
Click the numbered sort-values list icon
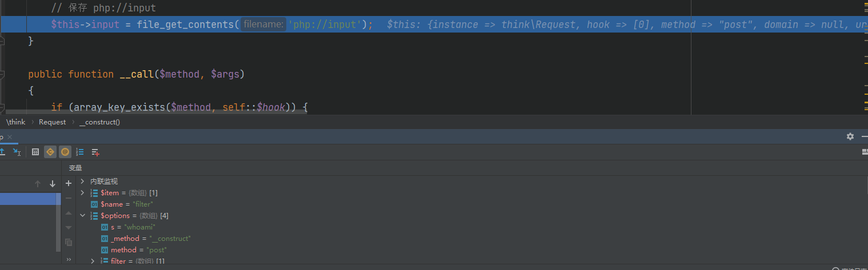(80, 152)
